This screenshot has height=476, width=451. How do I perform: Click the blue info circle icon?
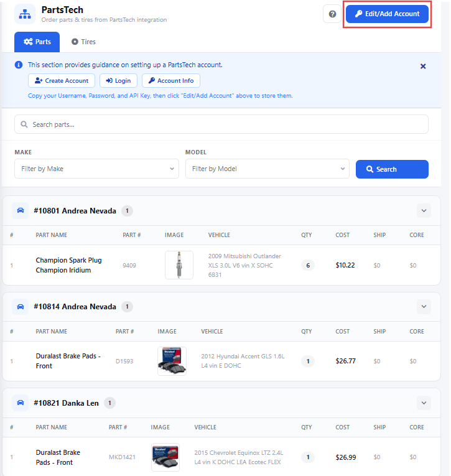click(19, 65)
